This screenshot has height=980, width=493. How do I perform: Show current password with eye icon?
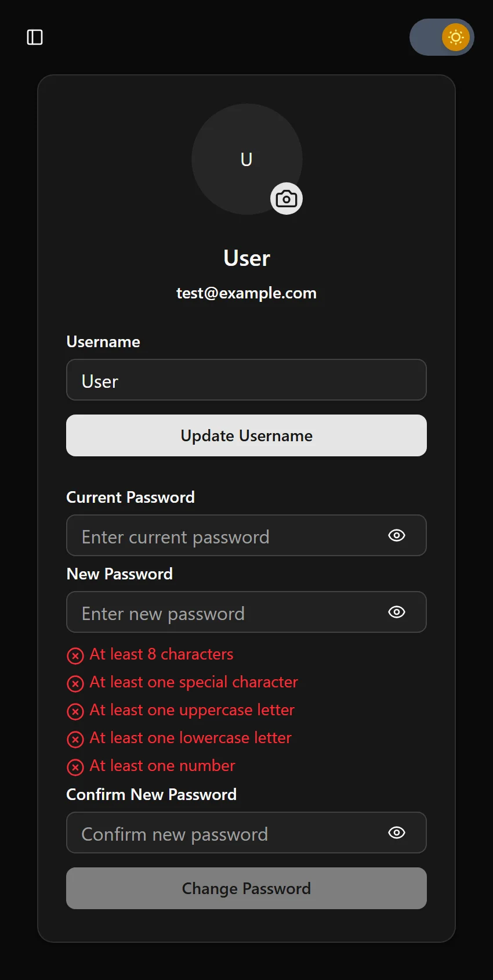(x=397, y=535)
